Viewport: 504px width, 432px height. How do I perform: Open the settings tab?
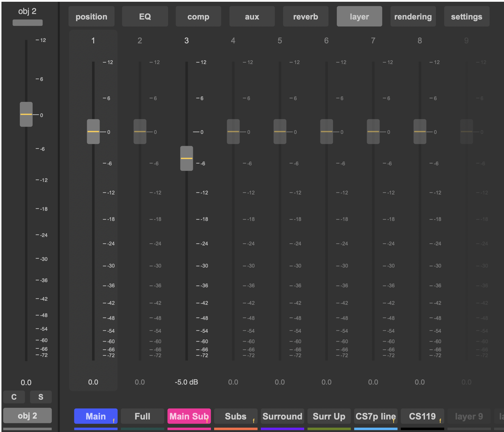(467, 17)
